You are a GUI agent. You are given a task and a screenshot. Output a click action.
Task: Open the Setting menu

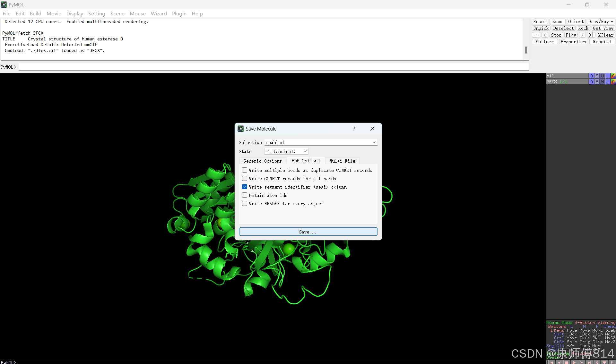click(x=97, y=13)
